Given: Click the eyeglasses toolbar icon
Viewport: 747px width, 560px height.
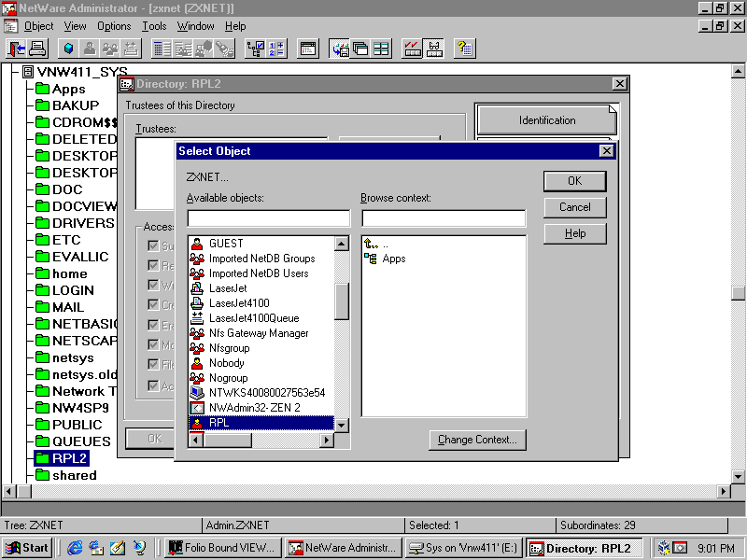Looking at the screenshot, I should coord(433,49).
